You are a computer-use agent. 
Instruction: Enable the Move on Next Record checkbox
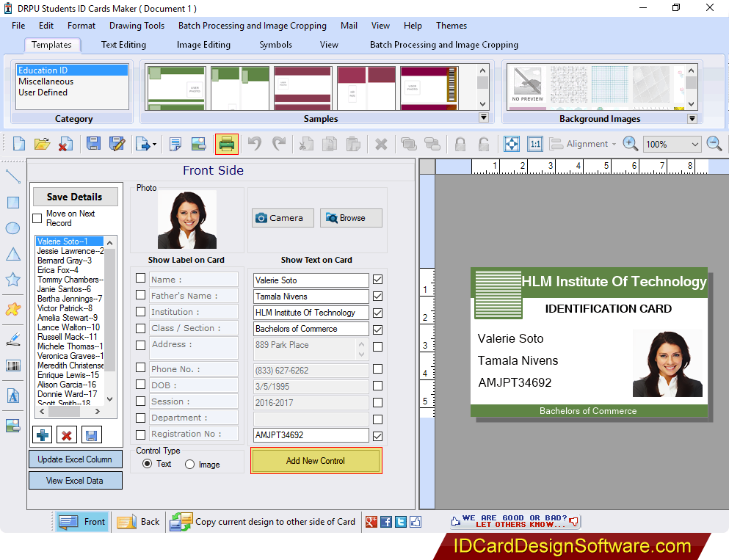[x=35, y=217]
